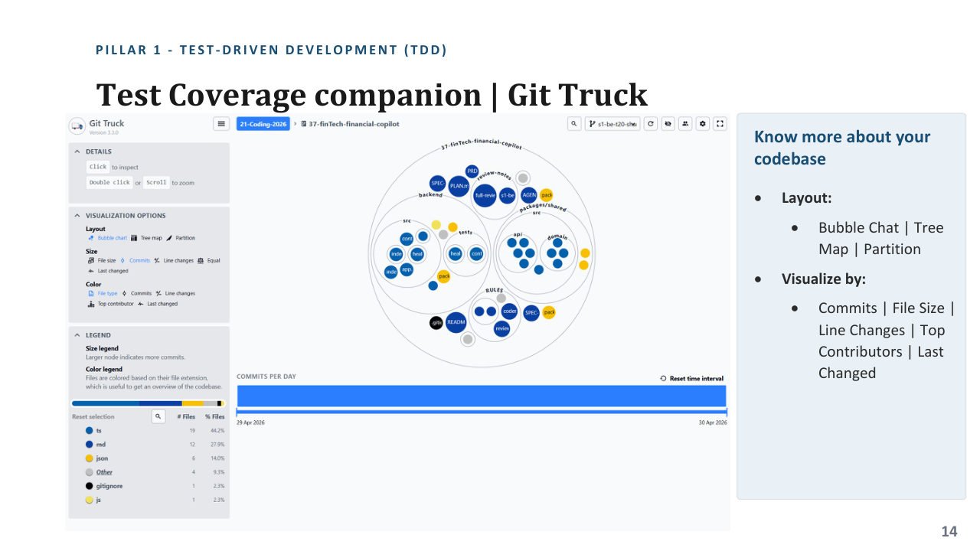Click the refresh repository icon
The height and width of the screenshot is (551, 980).
[x=651, y=123]
